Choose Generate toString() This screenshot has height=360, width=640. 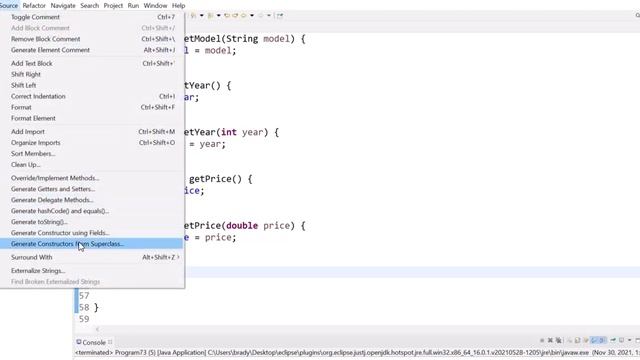point(92,223)
